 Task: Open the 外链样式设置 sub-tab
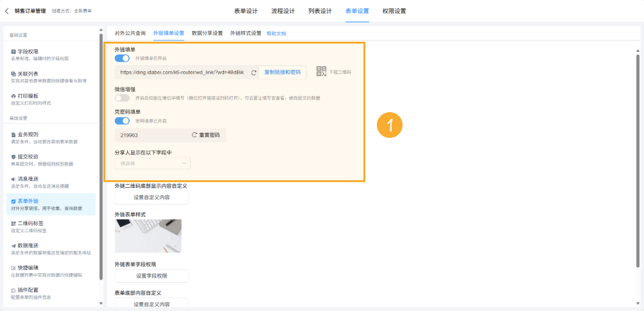[x=246, y=33]
